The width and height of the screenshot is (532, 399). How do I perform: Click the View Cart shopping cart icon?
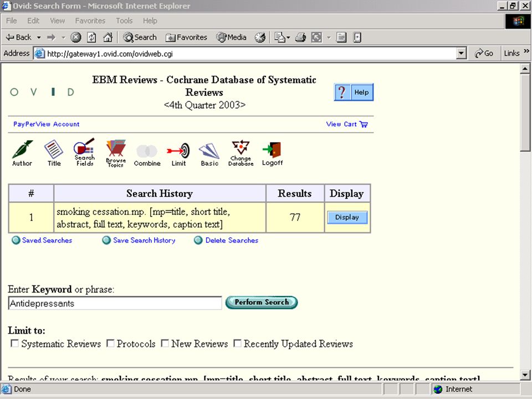(x=364, y=124)
